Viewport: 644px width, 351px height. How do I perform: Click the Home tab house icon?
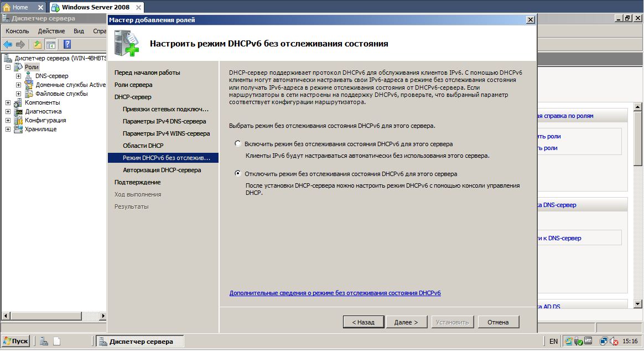[x=7, y=7]
